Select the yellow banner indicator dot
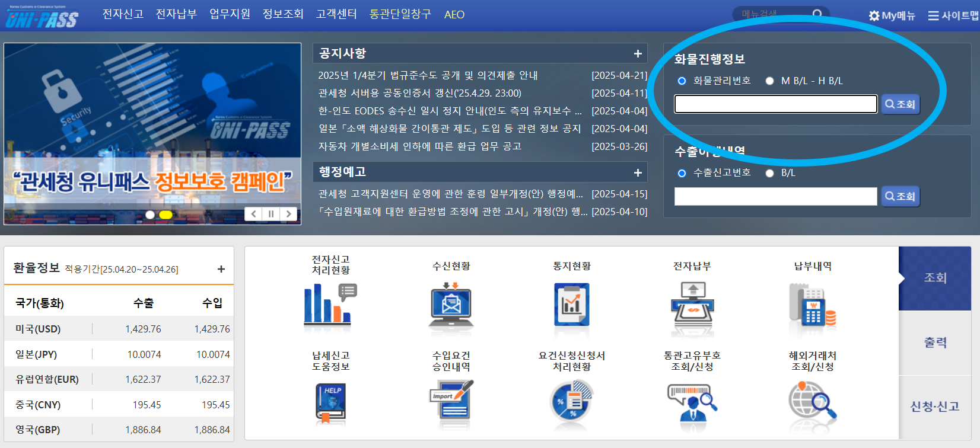 pos(166,215)
